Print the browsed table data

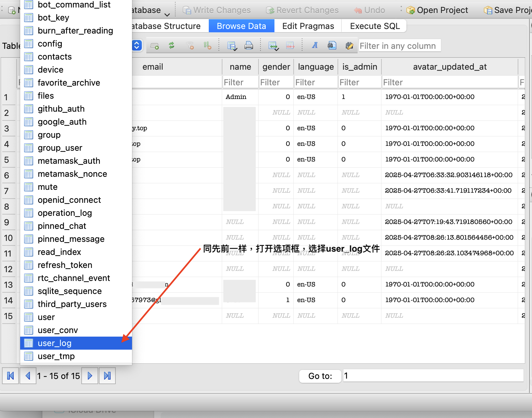tap(248, 45)
